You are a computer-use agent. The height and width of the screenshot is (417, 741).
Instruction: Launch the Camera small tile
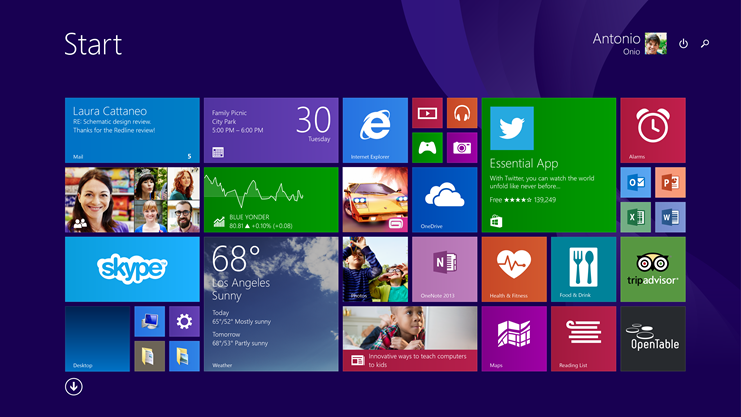click(461, 147)
